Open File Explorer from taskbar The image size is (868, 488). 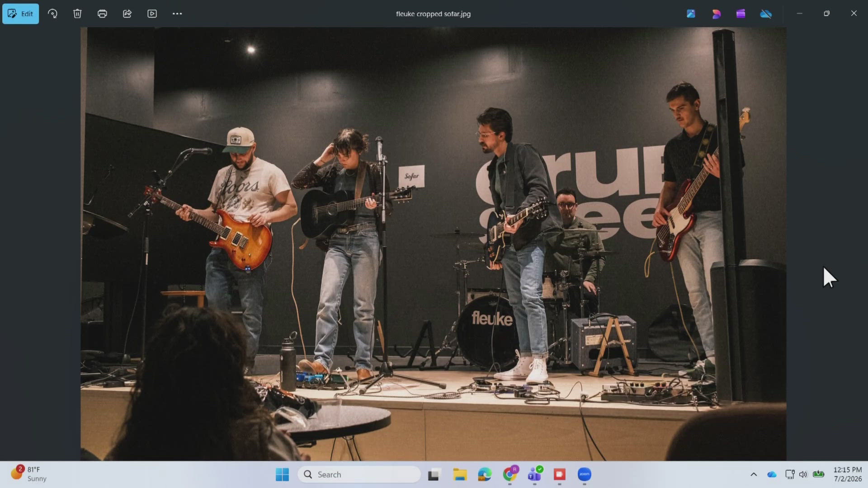tap(460, 474)
